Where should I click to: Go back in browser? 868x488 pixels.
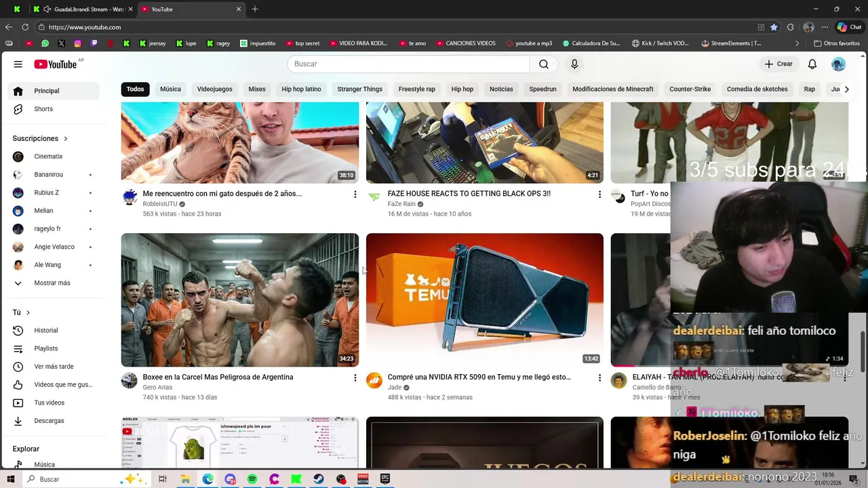pos(9,27)
